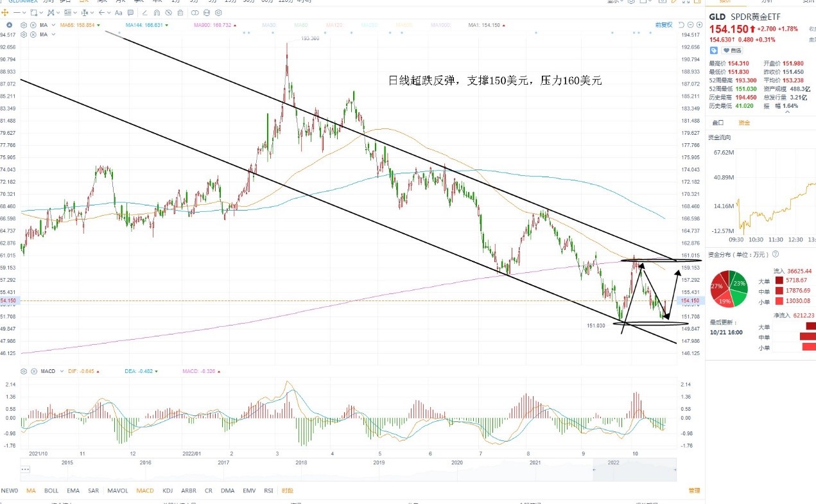Screen dimensions: 816x504
Task: Select the crosshair move cursor tool
Action: [4, 13]
